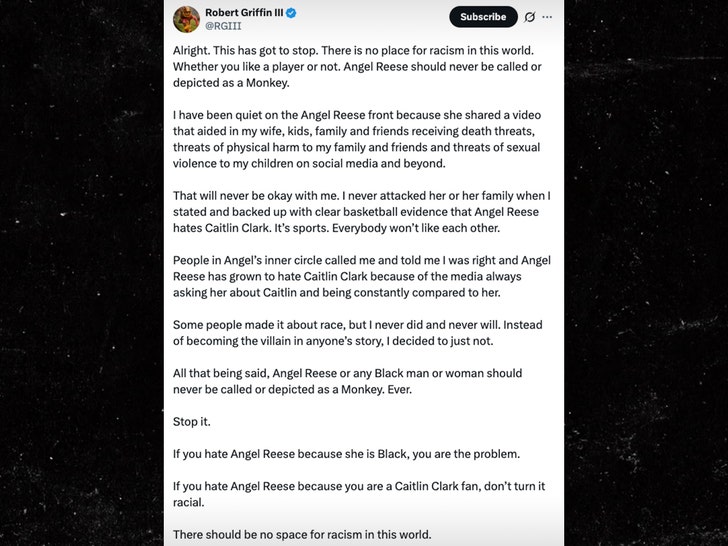This screenshot has width=728, height=546.
Task: Select the paragraph beginning "I have been quiet"
Action: pyautogui.click(x=358, y=139)
